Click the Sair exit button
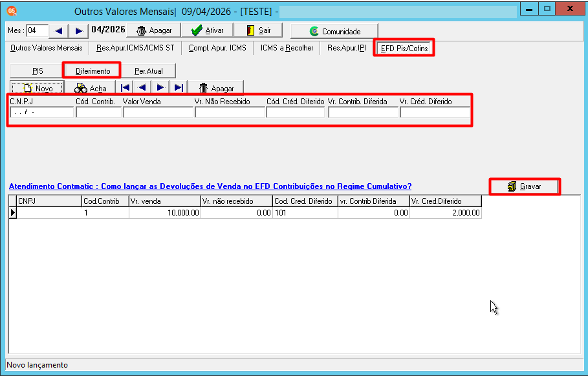 pos(258,30)
